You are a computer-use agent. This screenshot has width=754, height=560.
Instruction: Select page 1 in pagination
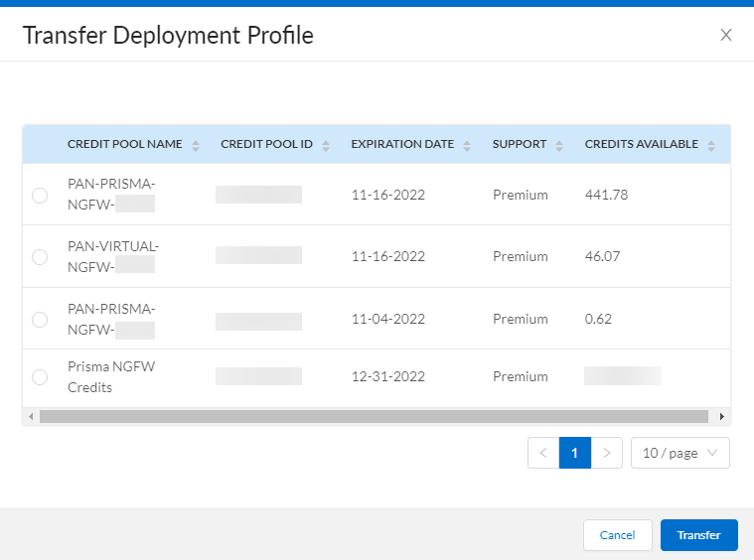[x=574, y=453]
